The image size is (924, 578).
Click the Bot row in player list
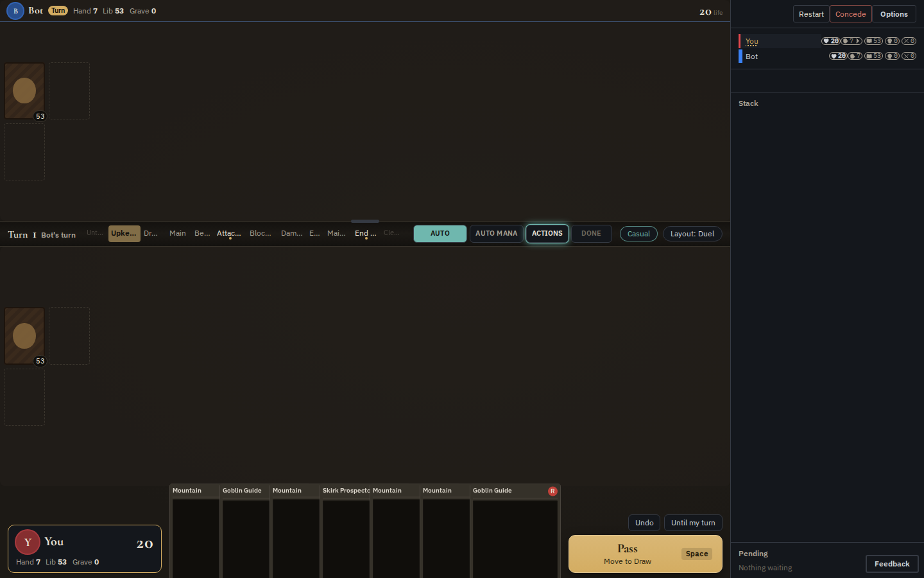click(828, 56)
